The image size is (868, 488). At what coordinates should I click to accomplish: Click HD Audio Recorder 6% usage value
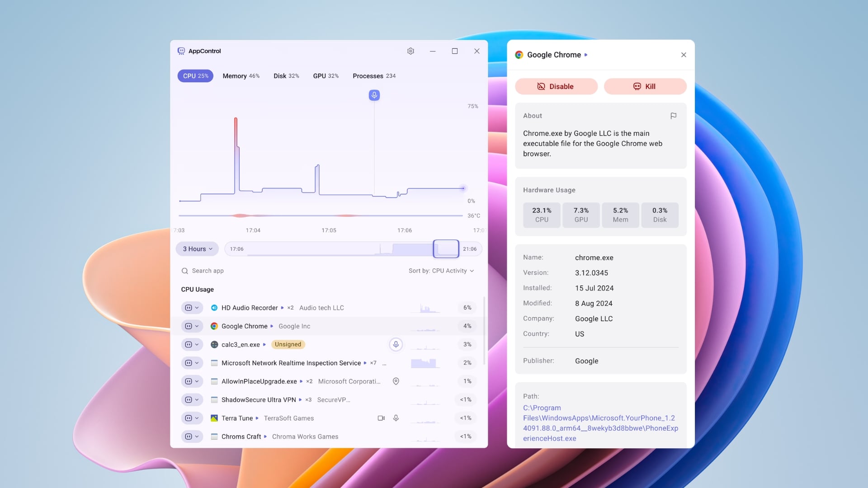pos(467,308)
